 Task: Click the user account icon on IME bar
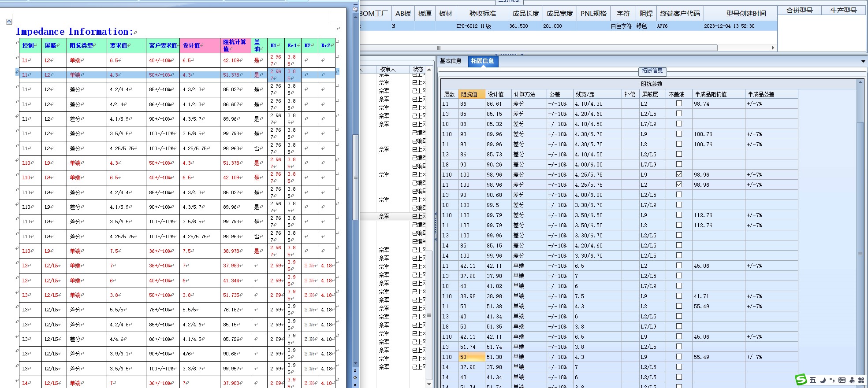(x=852, y=380)
